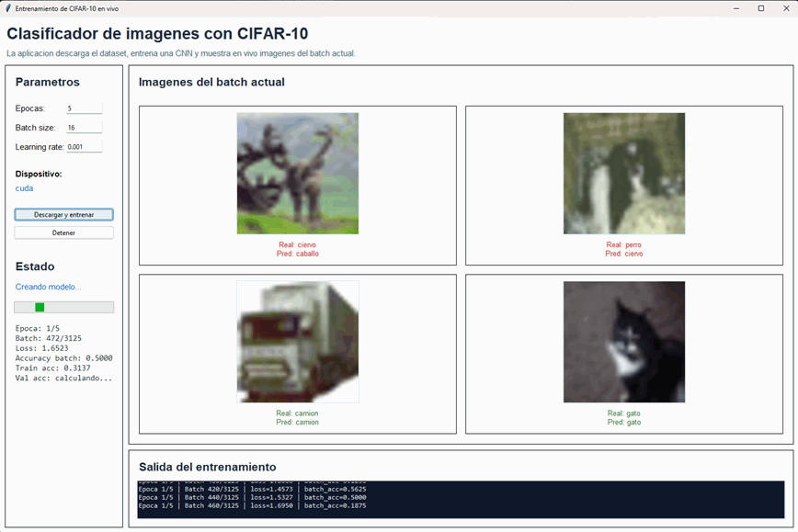Viewport: 798px width, 532px height.
Task: Click the perro image thumbnail
Action: (x=623, y=172)
